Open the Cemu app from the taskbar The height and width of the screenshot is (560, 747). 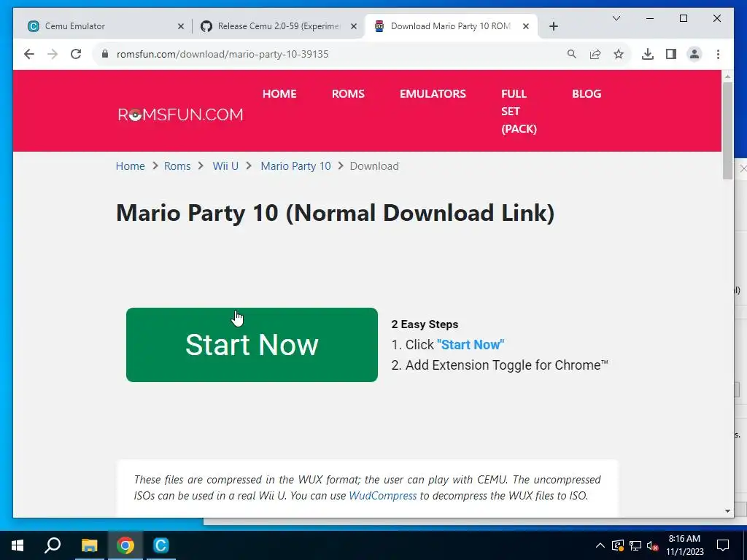point(161,545)
